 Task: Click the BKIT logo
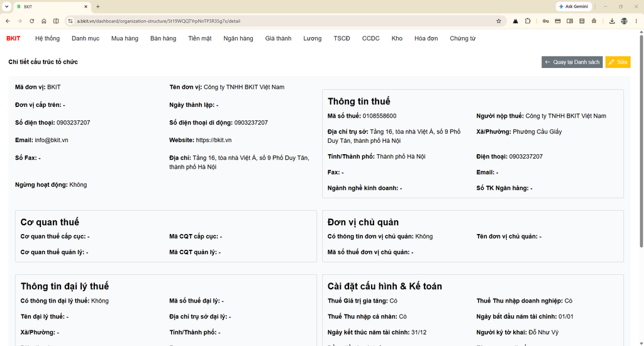13,38
